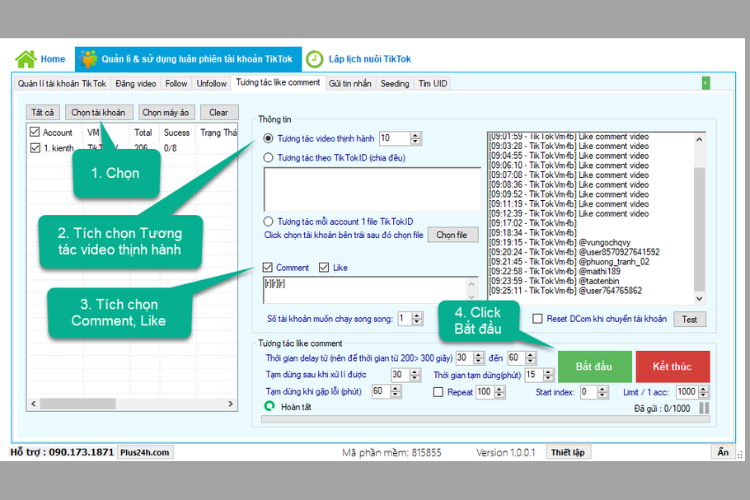
Task: Click the progress bar below Hoàn tất
Action: click(x=485, y=419)
